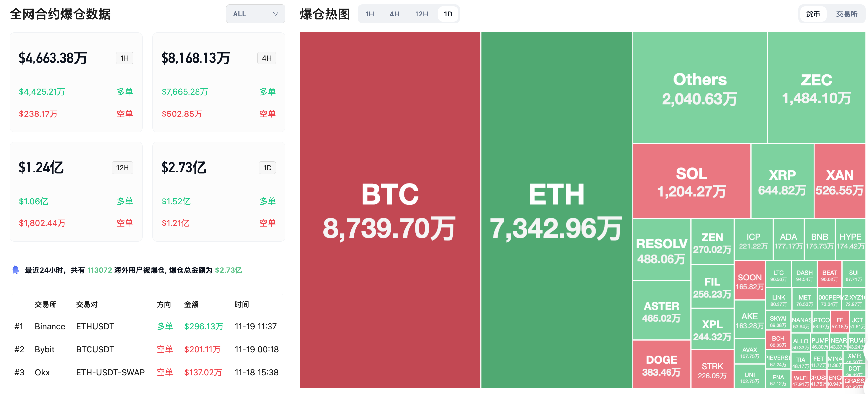Expand the dropdown chevron arrow next to ALL
Screen dimensions: 868x394
pos(275,14)
